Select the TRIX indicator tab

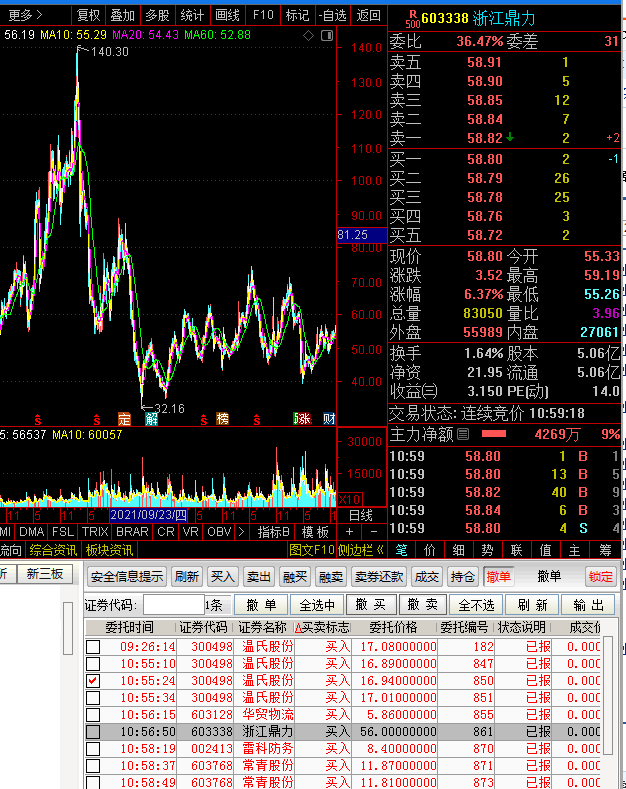(95, 531)
